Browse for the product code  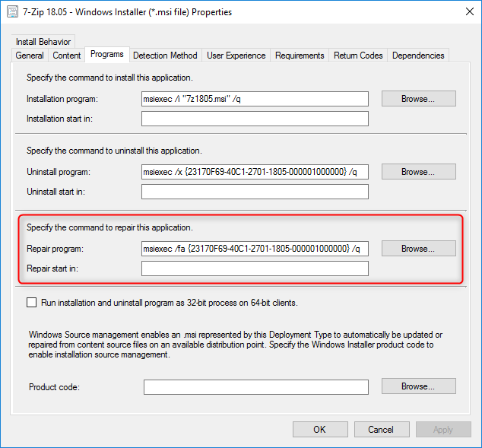[419, 386]
